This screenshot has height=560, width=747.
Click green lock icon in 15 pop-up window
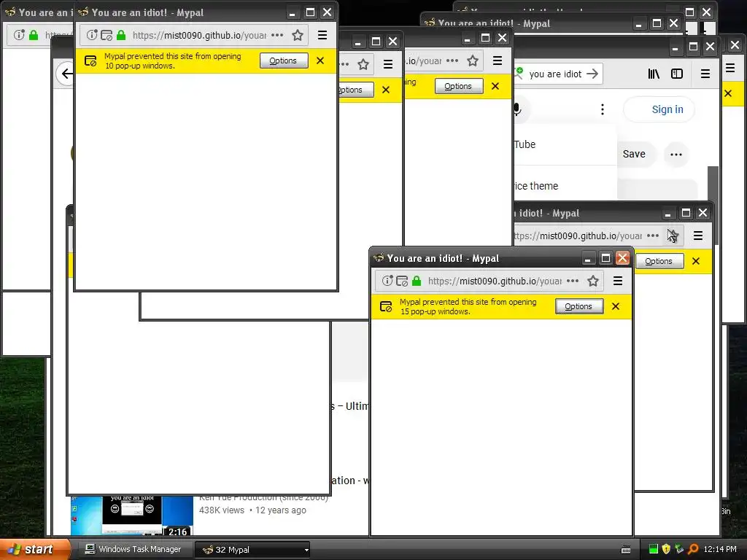pos(417,281)
